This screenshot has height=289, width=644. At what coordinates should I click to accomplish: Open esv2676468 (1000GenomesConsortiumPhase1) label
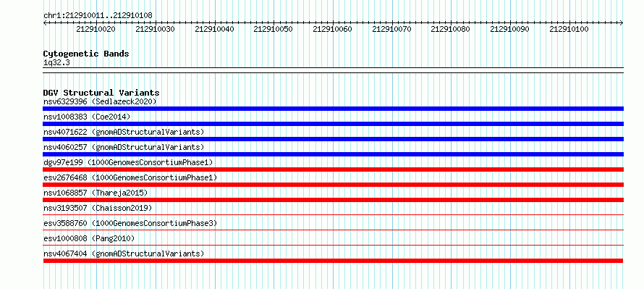tap(130, 177)
